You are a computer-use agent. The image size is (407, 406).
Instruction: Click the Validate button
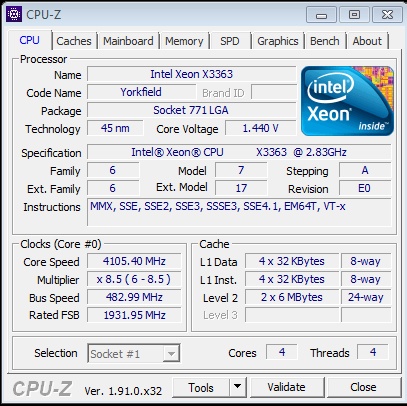tap(287, 387)
